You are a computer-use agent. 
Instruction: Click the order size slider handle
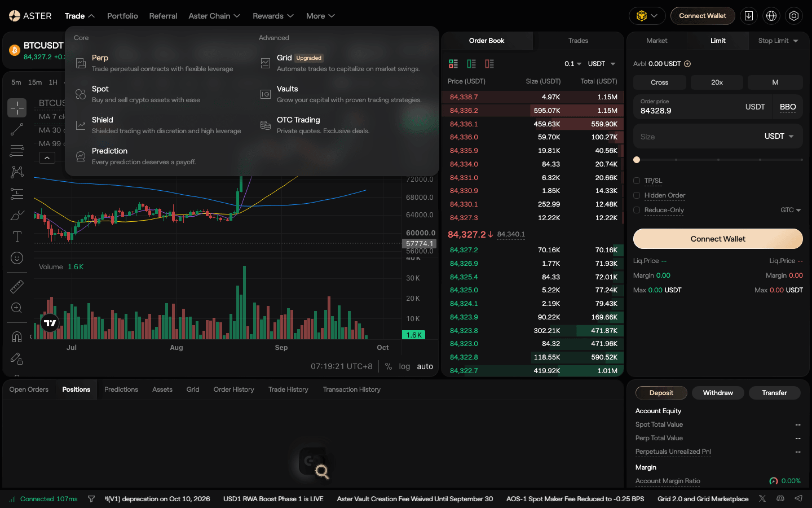coord(637,160)
